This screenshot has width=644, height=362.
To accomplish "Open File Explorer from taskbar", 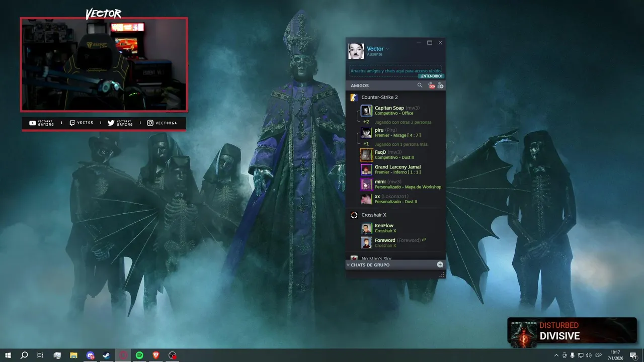I will coord(73,355).
